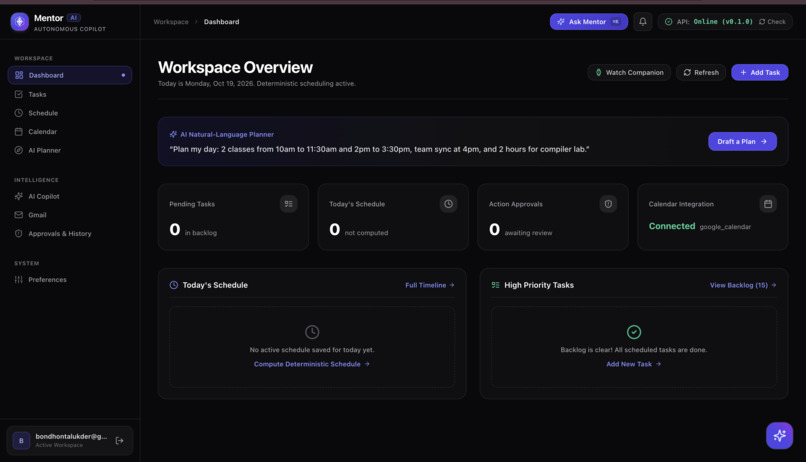Open AI Copilot in the sidebar
The image size is (806, 462).
pyautogui.click(x=70, y=196)
